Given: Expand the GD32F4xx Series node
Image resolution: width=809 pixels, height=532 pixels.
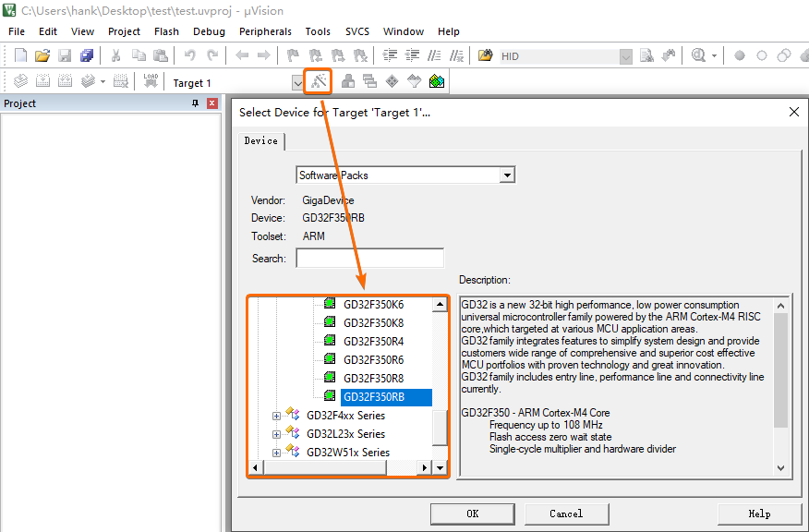Looking at the screenshot, I should pos(276,416).
